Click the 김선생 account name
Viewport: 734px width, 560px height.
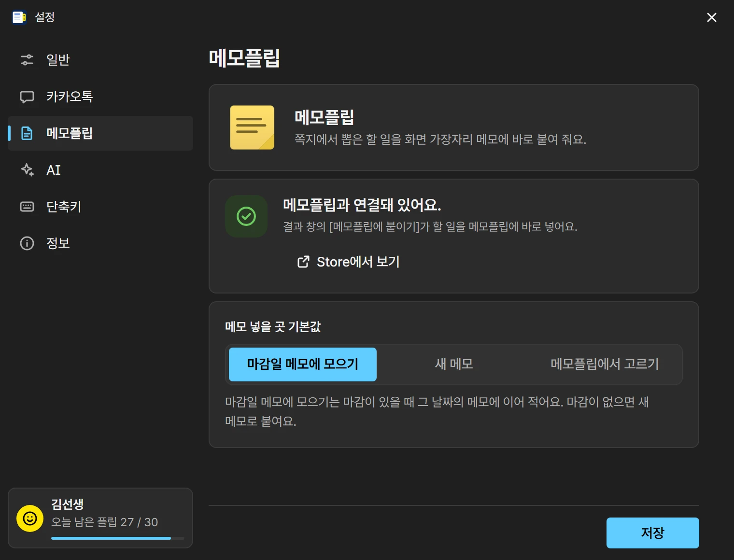coord(68,504)
